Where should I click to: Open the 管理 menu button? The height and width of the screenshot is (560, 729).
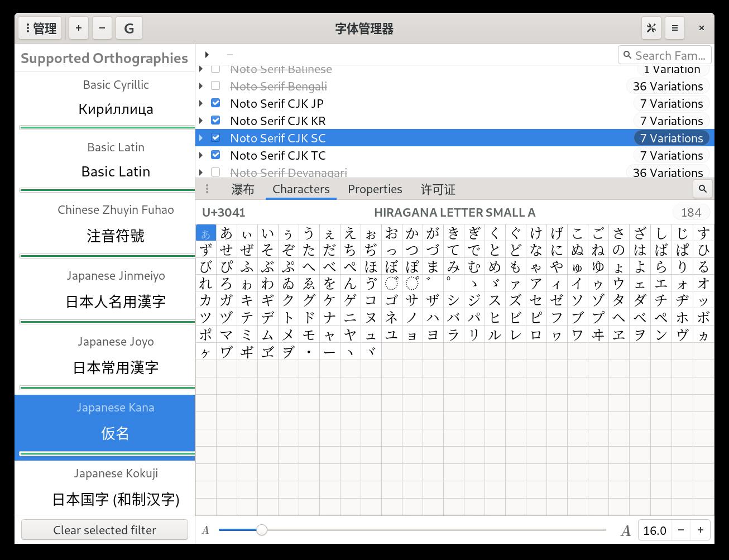40,28
